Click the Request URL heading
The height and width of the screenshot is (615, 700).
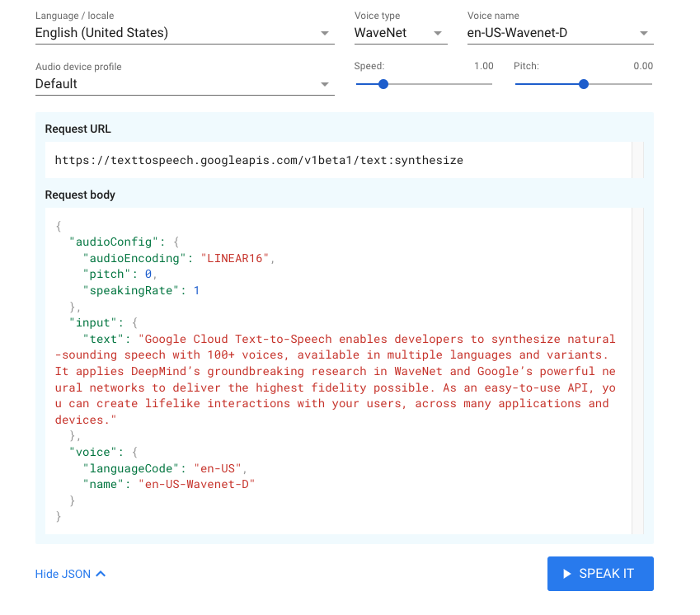78,129
